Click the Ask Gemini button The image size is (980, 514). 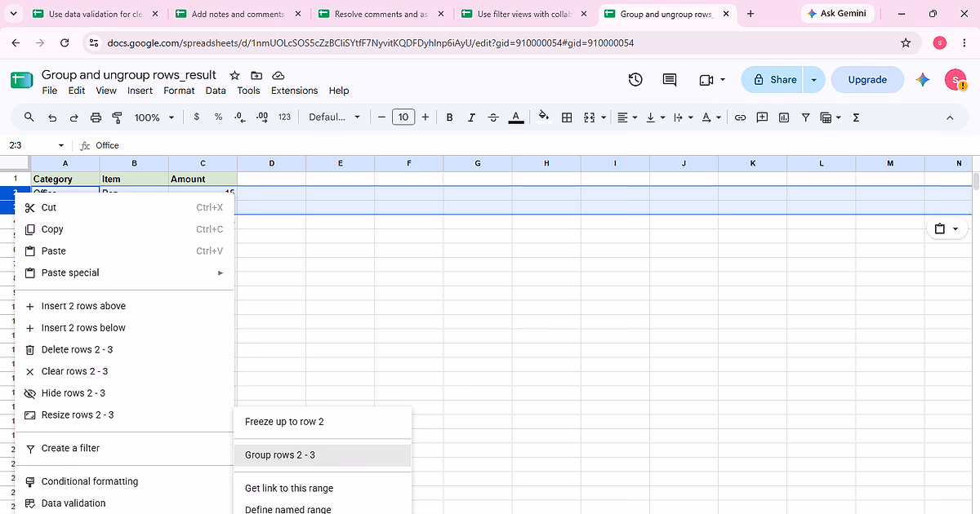[836, 14]
